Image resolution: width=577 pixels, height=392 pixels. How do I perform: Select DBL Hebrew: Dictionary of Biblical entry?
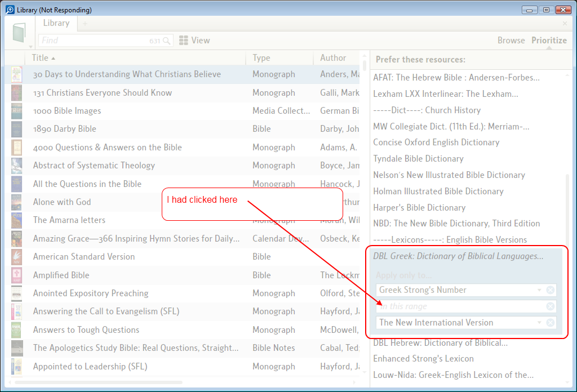coord(441,343)
